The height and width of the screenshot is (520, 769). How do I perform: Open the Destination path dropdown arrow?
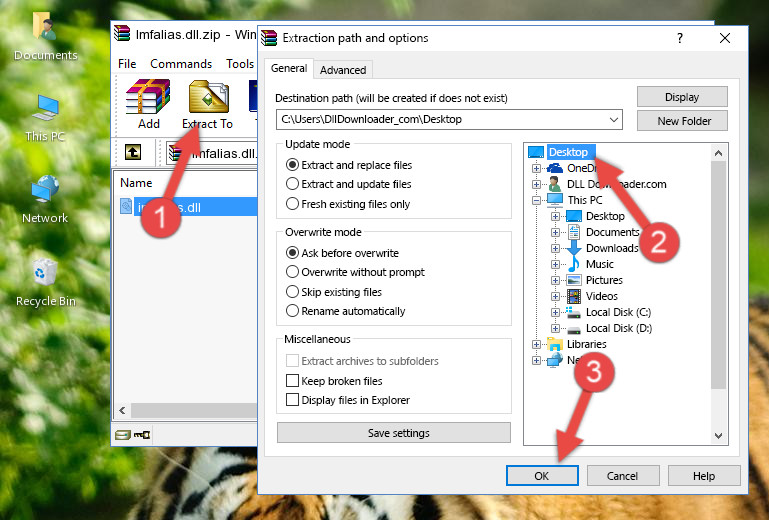coord(614,119)
